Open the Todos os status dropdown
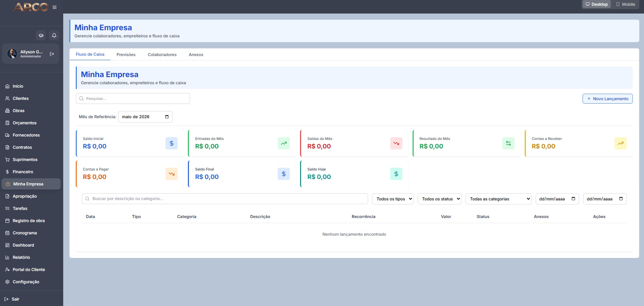644x306 pixels. coord(439,199)
